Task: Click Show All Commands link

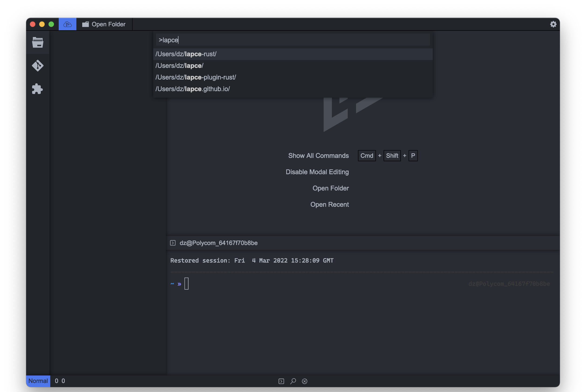Action: coord(318,156)
